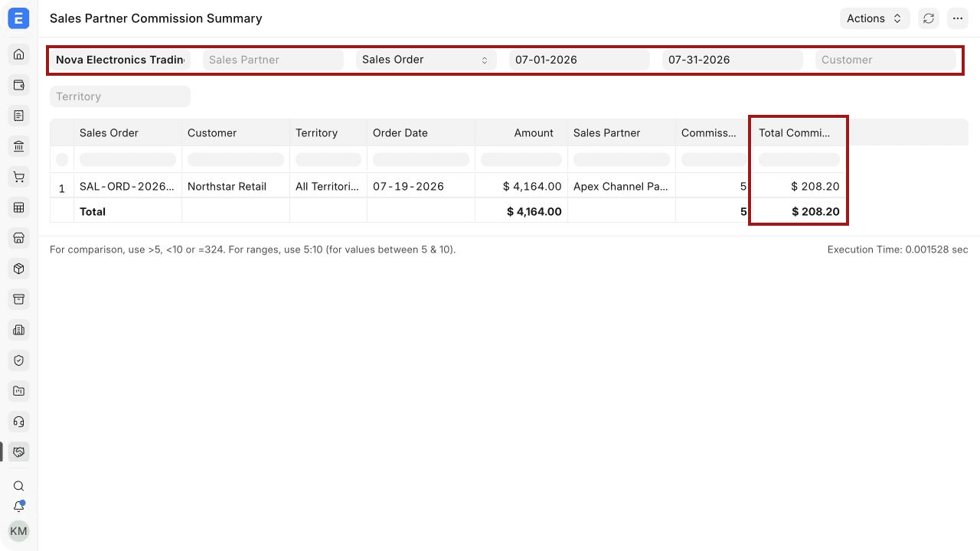
Task: Show notifications via bell icon
Action: (19, 507)
